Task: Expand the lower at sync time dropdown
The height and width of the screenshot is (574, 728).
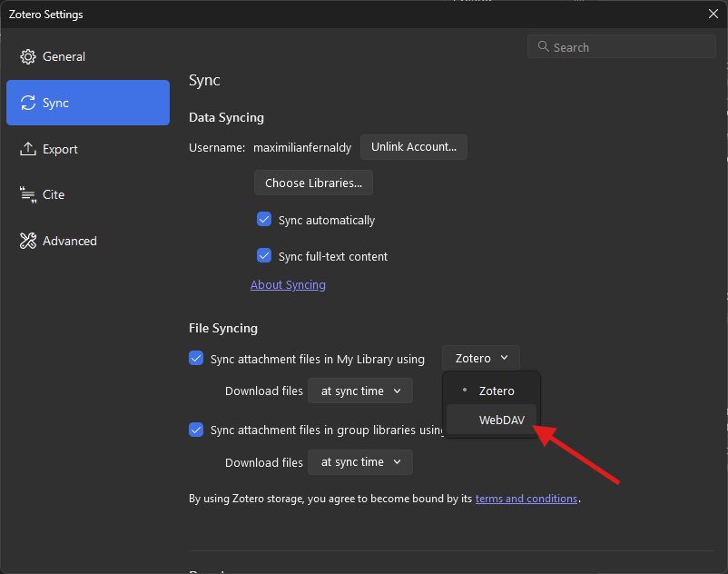Action: [x=359, y=461]
